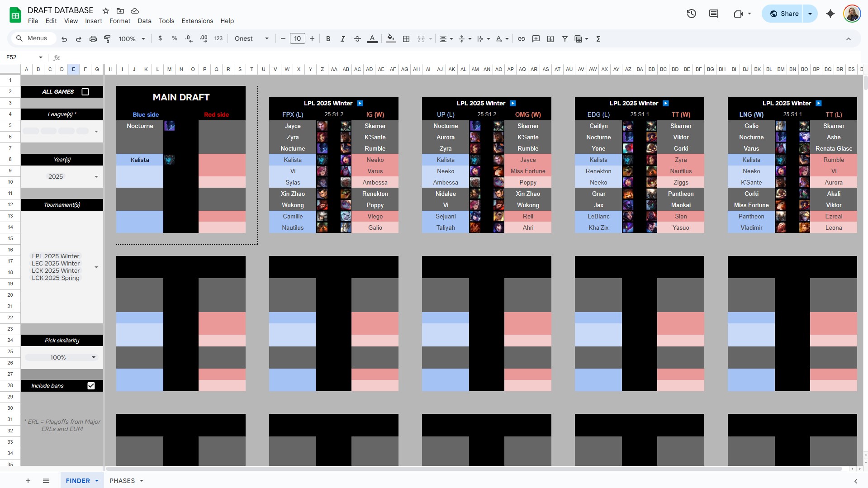Toggle Include bans checkbox
The width and height of the screenshot is (868, 488).
pyautogui.click(x=91, y=386)
